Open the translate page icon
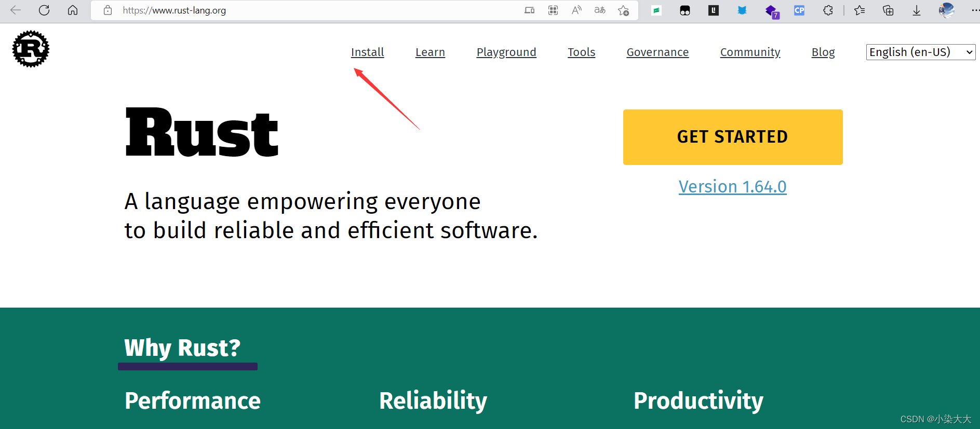980x429 pixels. [600, 10]
